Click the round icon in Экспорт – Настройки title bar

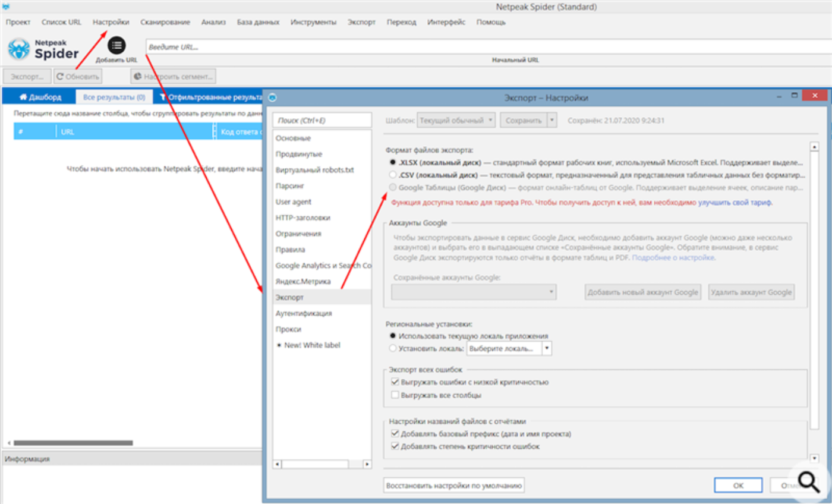tap(272, 97)
